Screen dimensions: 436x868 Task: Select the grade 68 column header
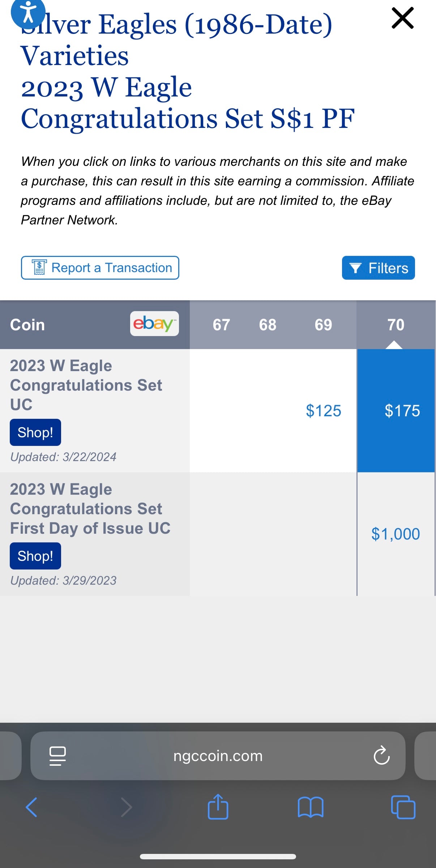[x=268, y=325]
